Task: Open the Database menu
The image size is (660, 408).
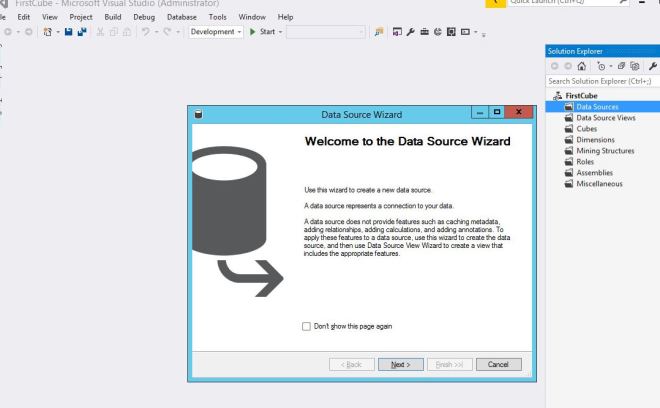Action: click(182, 17)
